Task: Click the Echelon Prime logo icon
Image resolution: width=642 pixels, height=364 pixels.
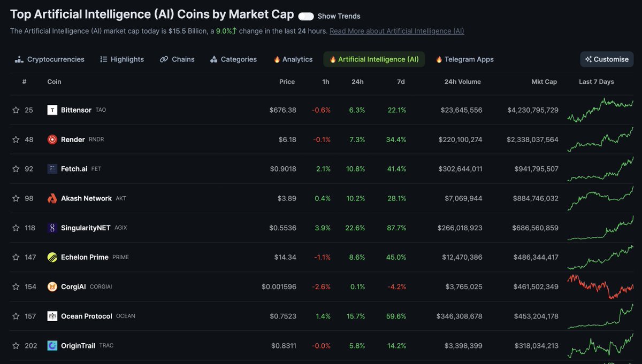Action: [52, 257]
